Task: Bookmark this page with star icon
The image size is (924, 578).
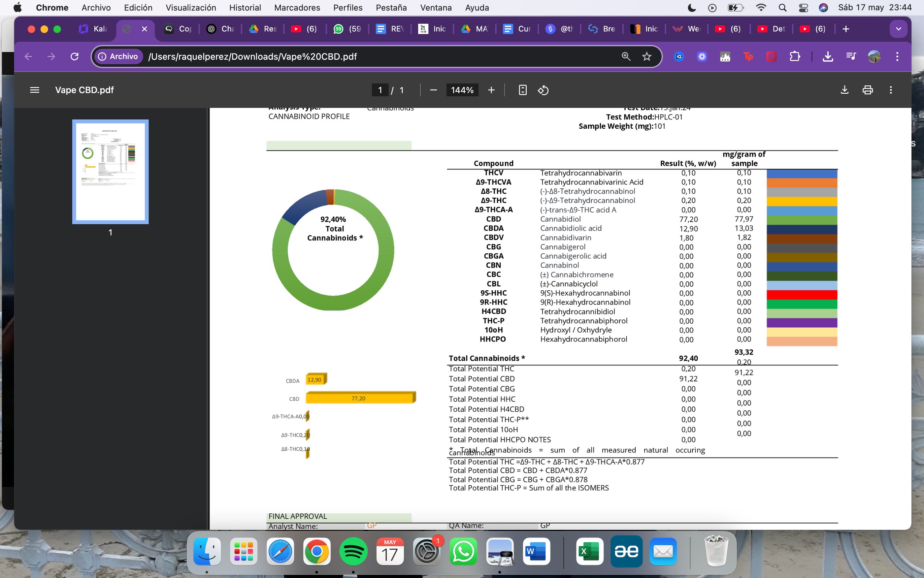Action: [x=646, y=56]
